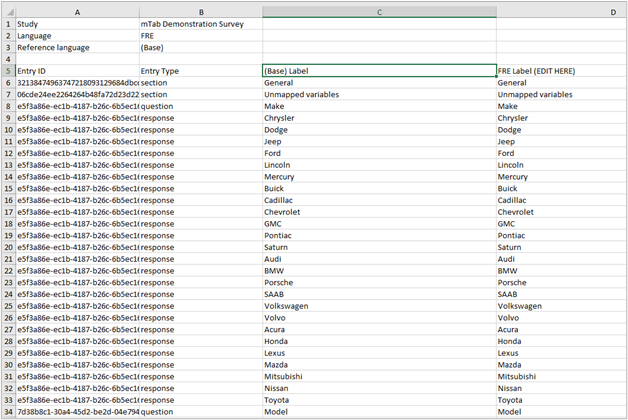Click Entry ID starting with '32138474'
The height and width of the screenshot is (420, 628).
[x=78, y=83]
